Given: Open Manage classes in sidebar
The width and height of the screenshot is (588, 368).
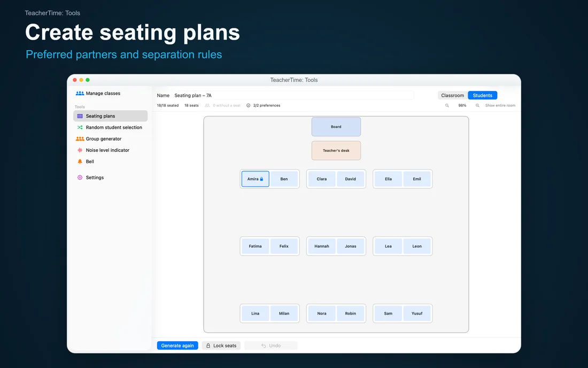Looking at the screenshot, I should tap(103, 94).
